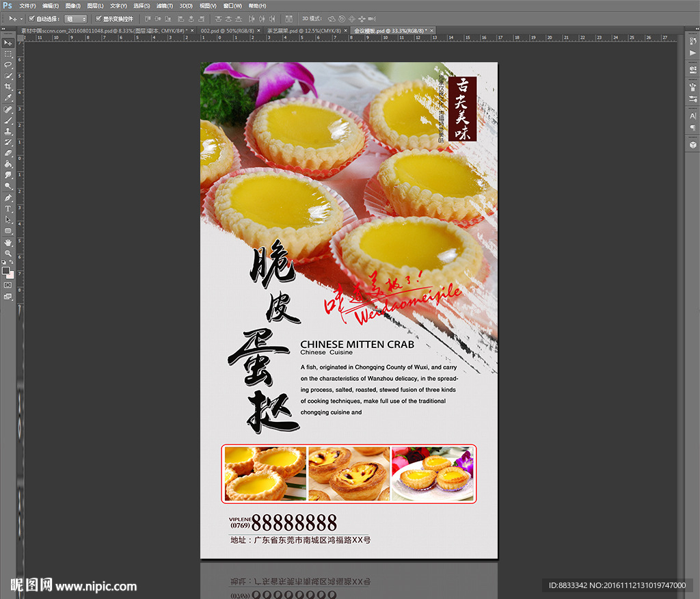
Task: Select the Brush tool
Action: click(x=8, y=120)
